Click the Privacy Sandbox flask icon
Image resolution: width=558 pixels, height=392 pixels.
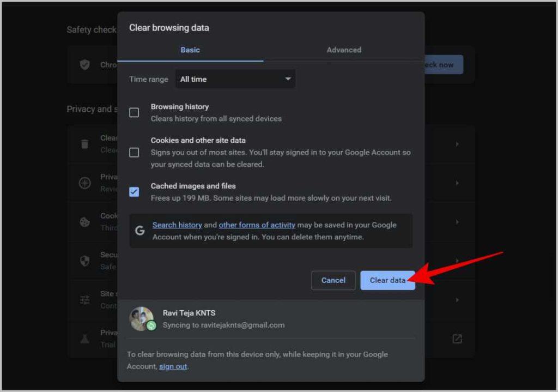coord(84,339)
